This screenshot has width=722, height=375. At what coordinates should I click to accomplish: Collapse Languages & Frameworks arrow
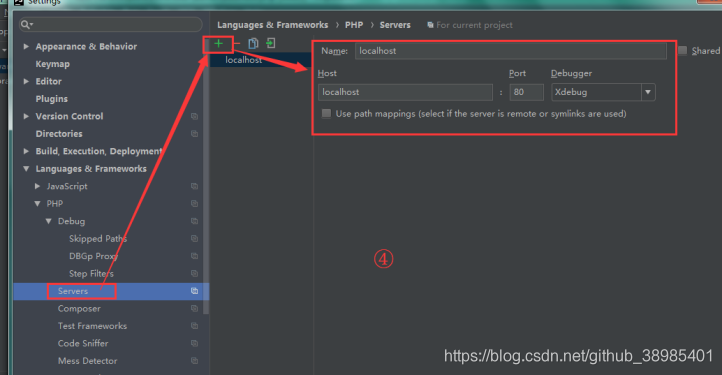tap(26, 169)
